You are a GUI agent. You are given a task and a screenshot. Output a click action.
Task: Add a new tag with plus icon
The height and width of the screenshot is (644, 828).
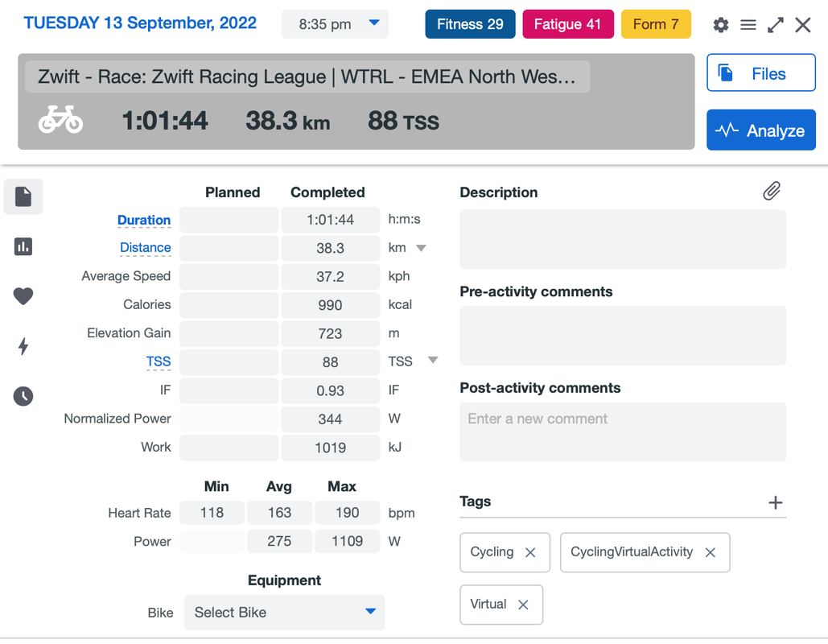pyautogui.click(x=775, y=502)
